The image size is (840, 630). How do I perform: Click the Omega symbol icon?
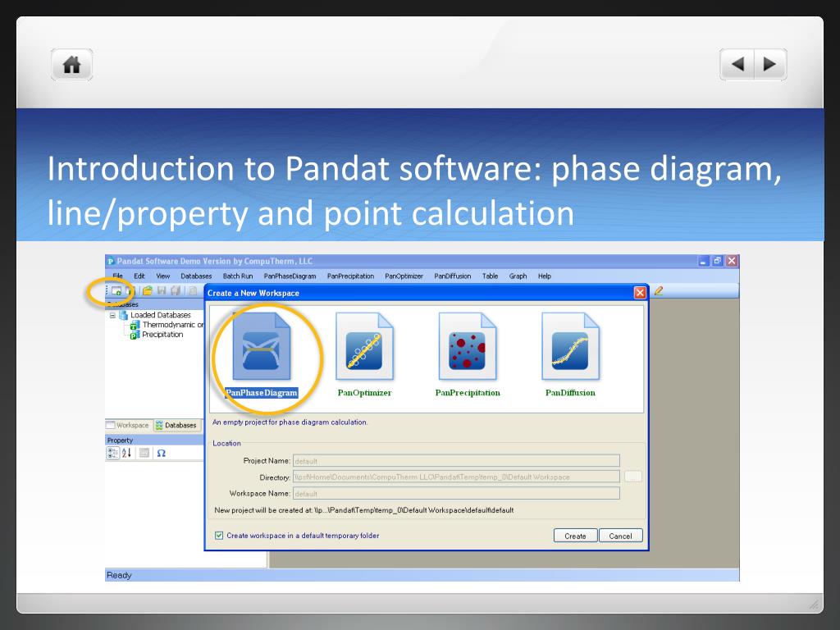[161, 453]
